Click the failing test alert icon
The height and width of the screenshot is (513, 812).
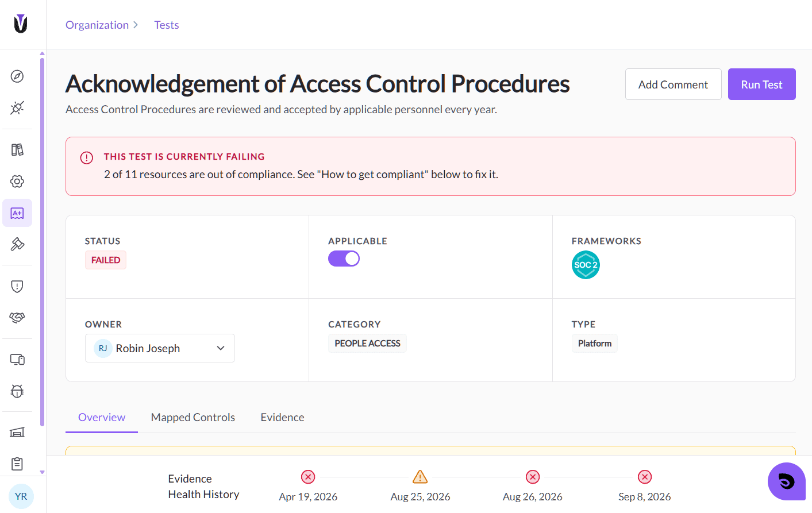point(87,158)
